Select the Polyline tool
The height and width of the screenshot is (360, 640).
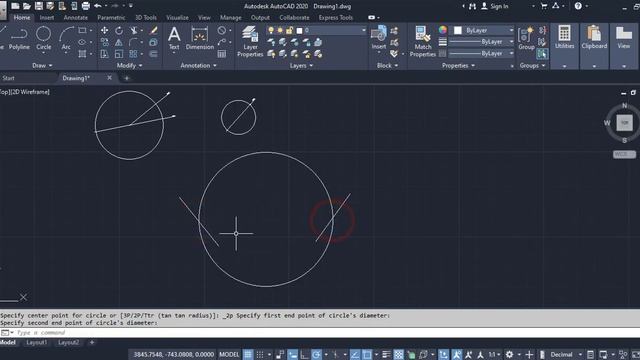(19, 38)
